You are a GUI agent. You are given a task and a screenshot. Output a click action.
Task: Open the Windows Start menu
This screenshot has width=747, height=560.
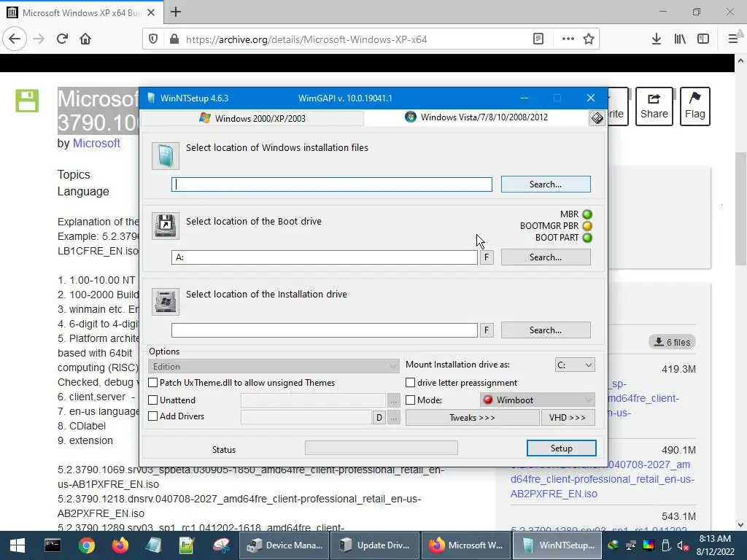tap(18, 545)
